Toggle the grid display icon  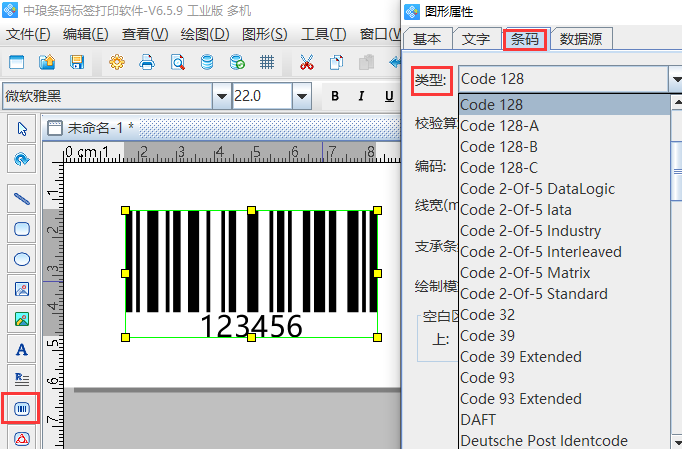click(267, 62)
